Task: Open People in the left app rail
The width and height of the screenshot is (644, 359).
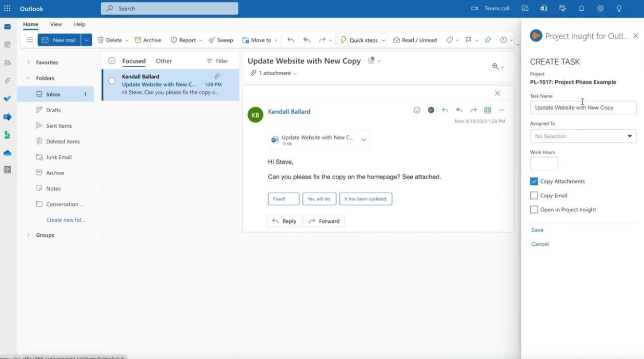Action: (7, 62)
